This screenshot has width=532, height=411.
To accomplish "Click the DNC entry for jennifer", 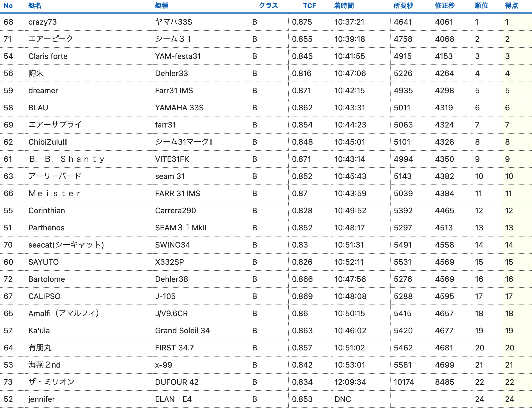I will 342,399.
